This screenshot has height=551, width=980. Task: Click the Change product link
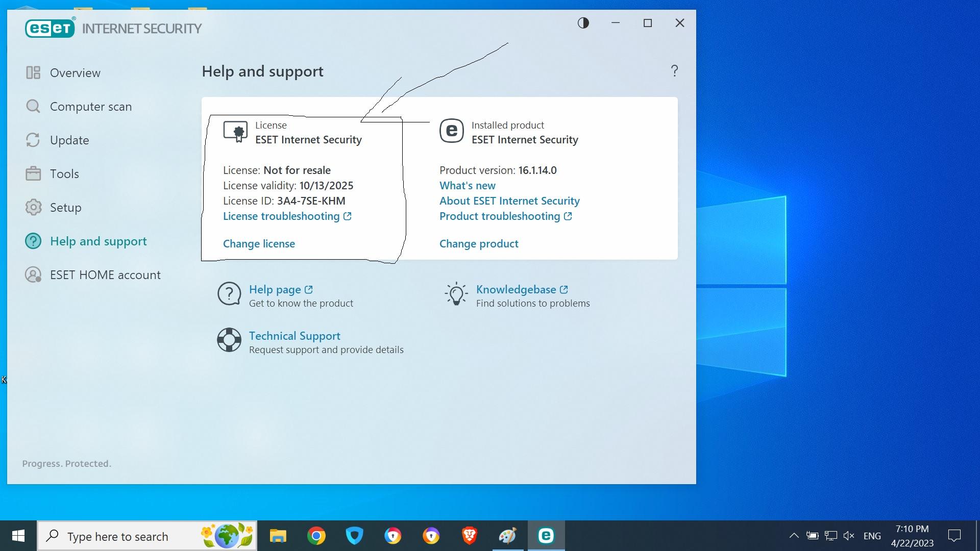coord(479,244)
